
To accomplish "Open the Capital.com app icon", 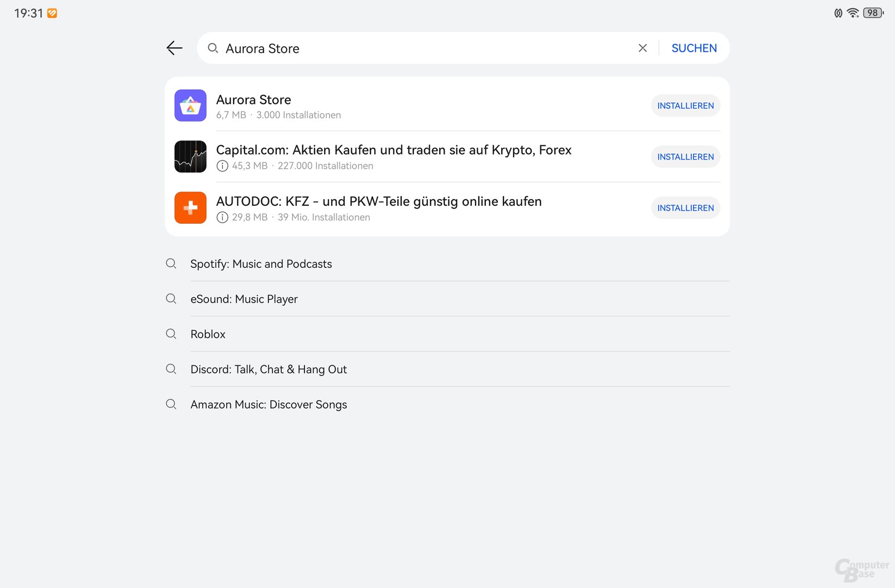I will 190,157.
